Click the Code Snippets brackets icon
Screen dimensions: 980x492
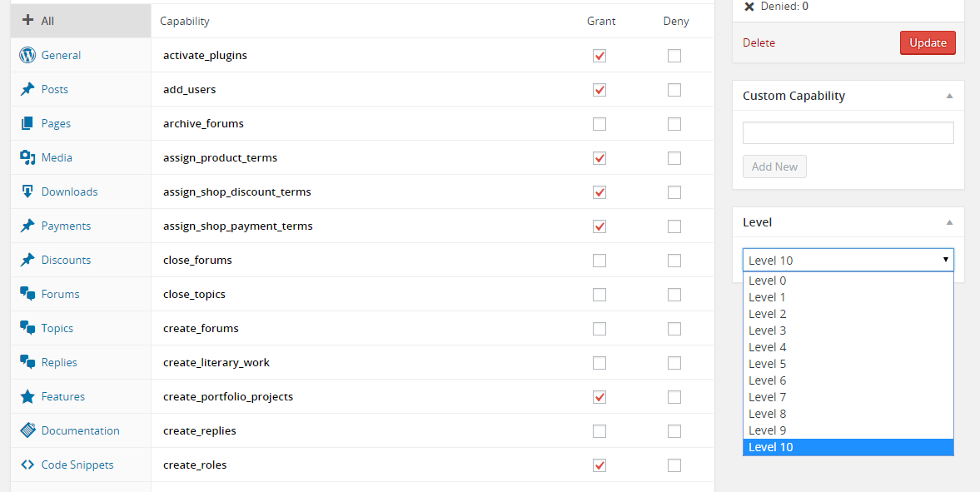[x=27, y=465]
